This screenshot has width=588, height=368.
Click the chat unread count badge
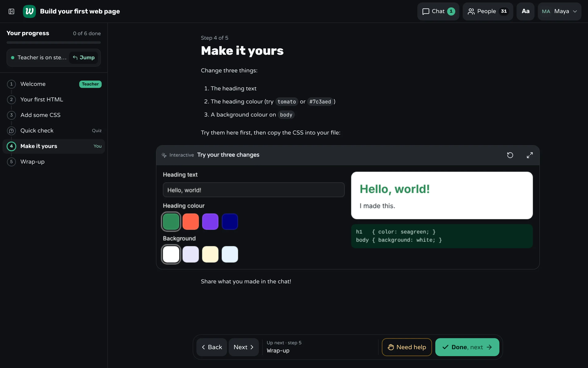pos(451,11)
